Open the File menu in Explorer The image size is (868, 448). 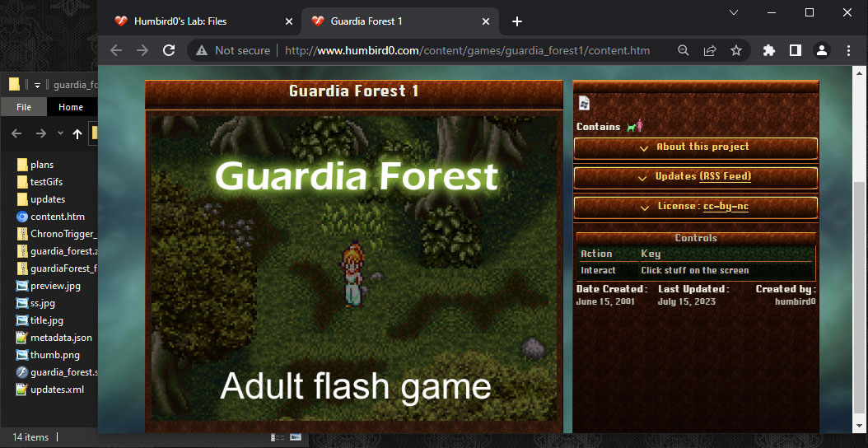(x=24, y=107)
